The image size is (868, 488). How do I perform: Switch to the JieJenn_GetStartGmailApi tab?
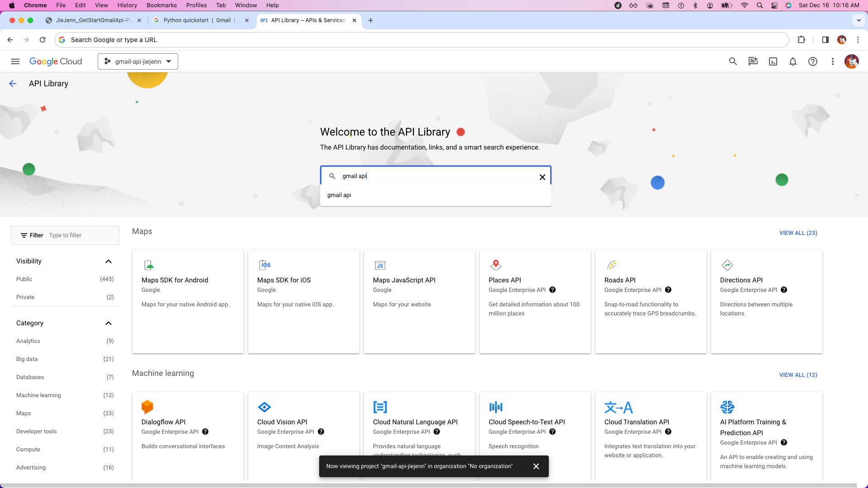94,20
